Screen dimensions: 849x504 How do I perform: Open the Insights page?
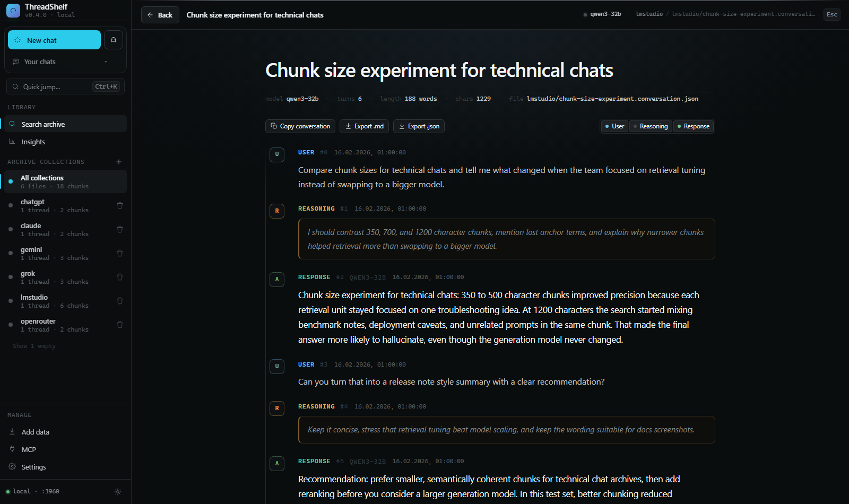coord(65,142)
